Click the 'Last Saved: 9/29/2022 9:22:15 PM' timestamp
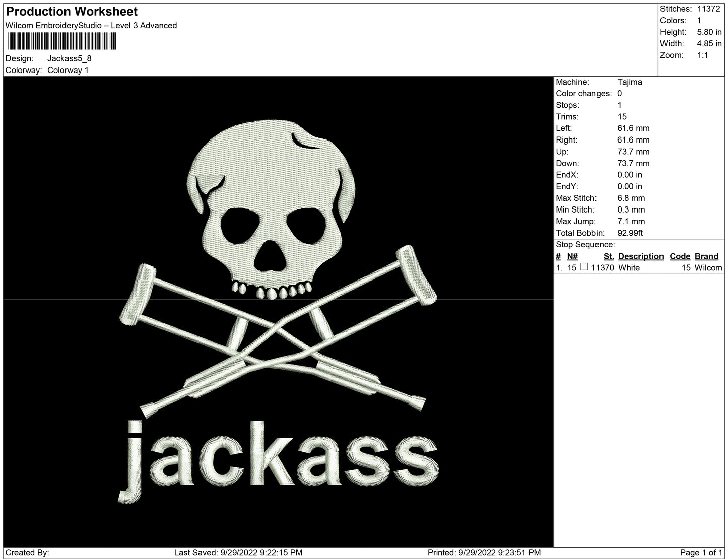The image size is (728, 560). tap(238, 553)
